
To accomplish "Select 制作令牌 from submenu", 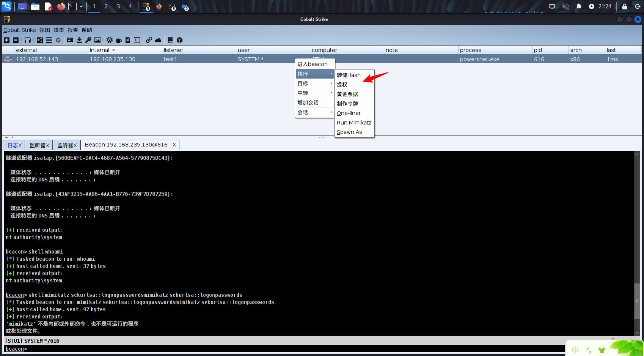I will point(354,104).
